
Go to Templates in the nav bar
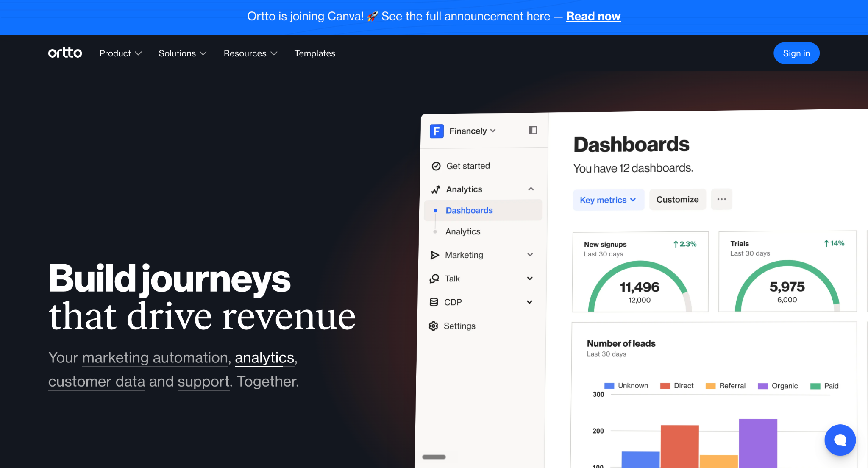[x=315, y=53]
